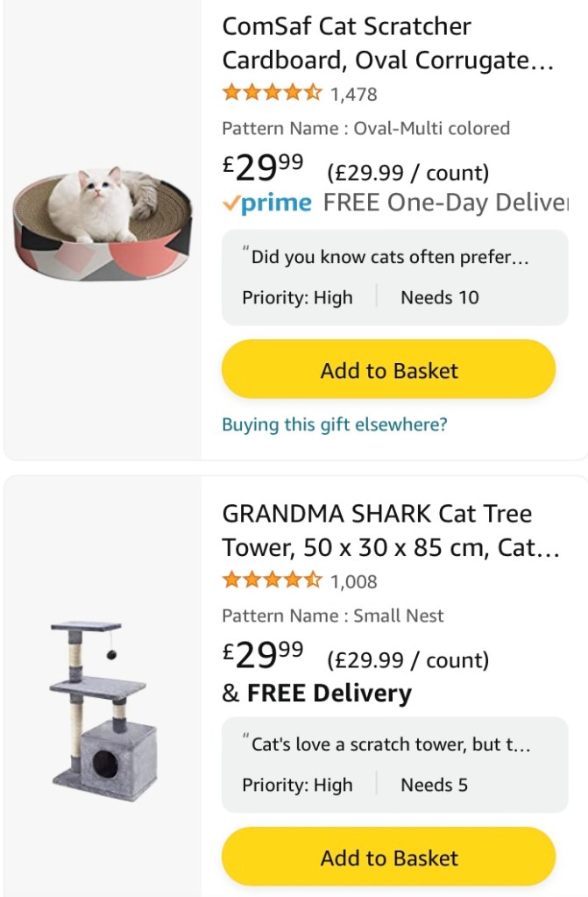This screenshot has height=897, width=588.
Task: Add the ComSaf Cat Scratcher to basket
Action: (388, 370)
